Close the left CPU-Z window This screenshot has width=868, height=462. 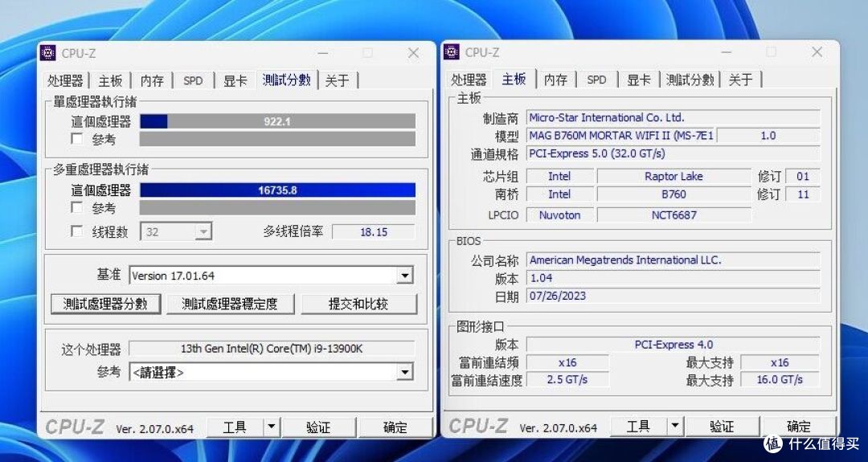(413, 53)
